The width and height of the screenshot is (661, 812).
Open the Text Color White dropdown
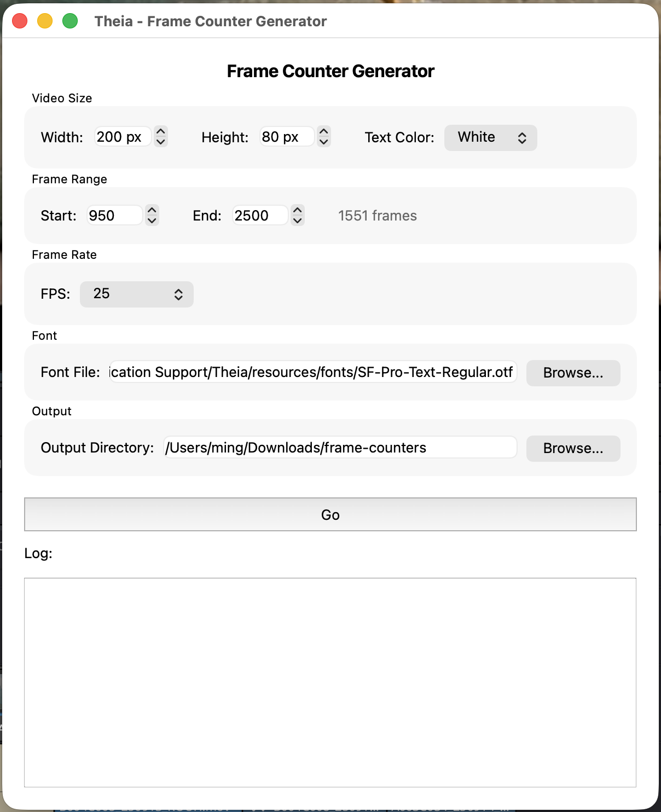(490, 137)
